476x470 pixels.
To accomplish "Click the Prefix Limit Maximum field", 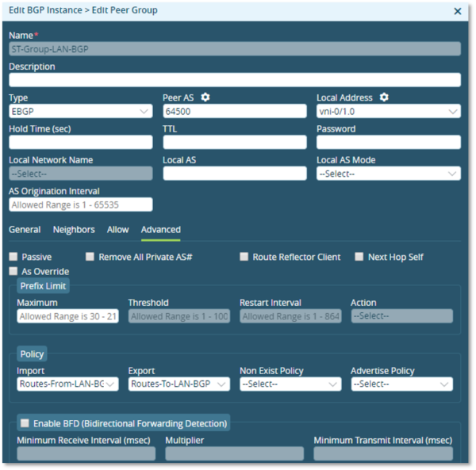I will click(x=67, y=316).
